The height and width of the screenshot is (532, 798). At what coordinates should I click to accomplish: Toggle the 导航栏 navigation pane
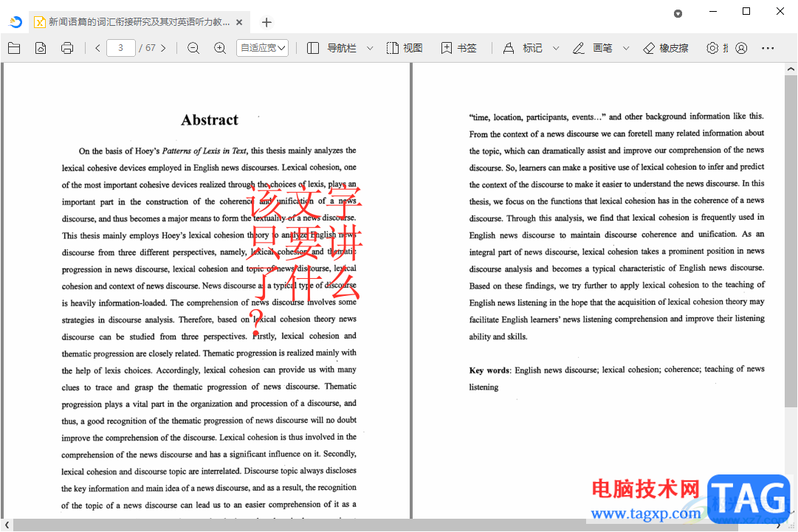tap(331, 48)
